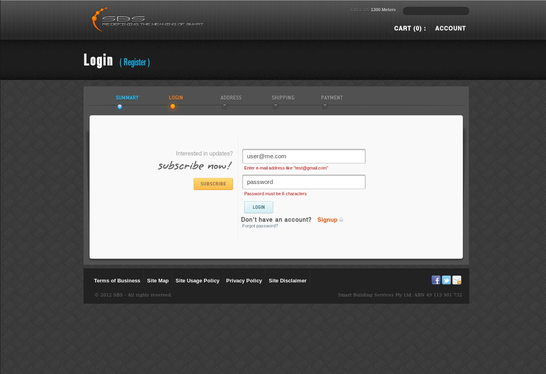Screen dimensions: 546x374
Task: Click the Login button
Action: click(259, 207)
